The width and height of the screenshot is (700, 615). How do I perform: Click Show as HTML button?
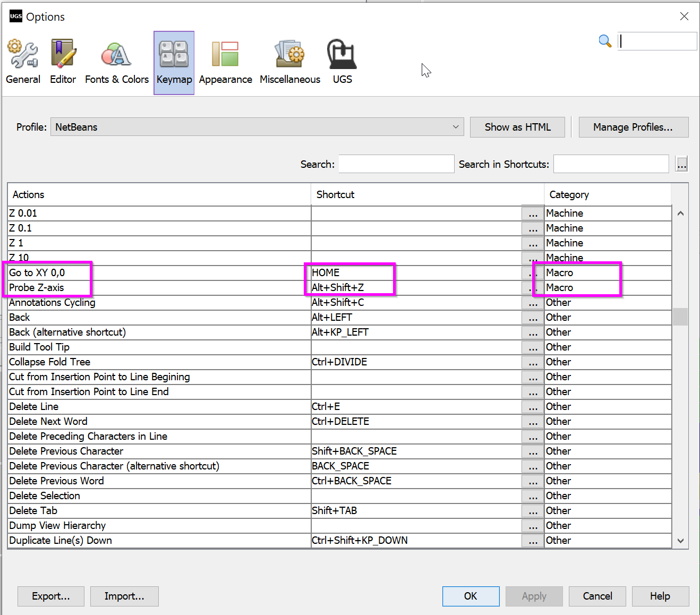pos(517,127)
